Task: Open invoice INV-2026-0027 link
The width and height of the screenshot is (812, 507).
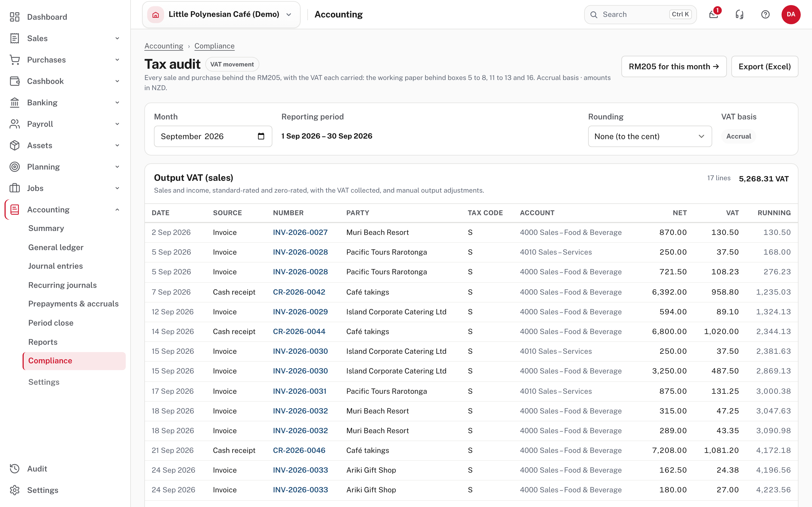Action: [x=300, y=232]
